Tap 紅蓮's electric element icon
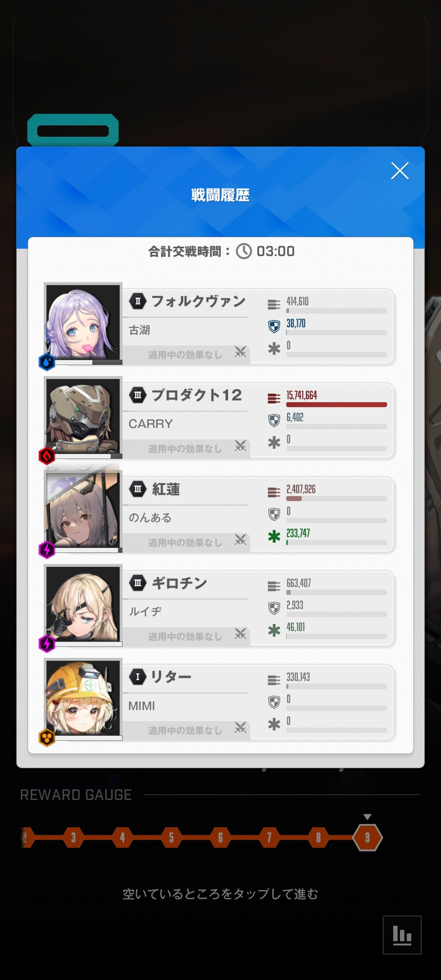The image size is (441, 980). 47,550
